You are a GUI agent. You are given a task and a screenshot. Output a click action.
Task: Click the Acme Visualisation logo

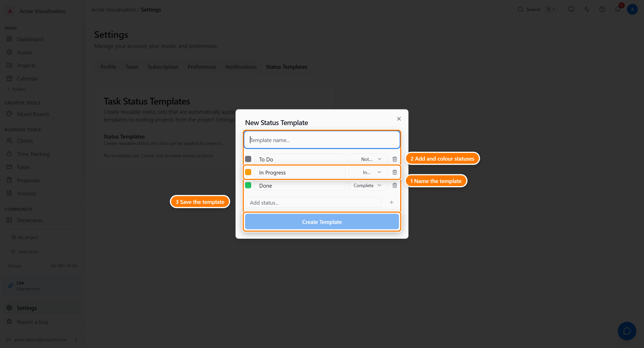pos(10,11)
